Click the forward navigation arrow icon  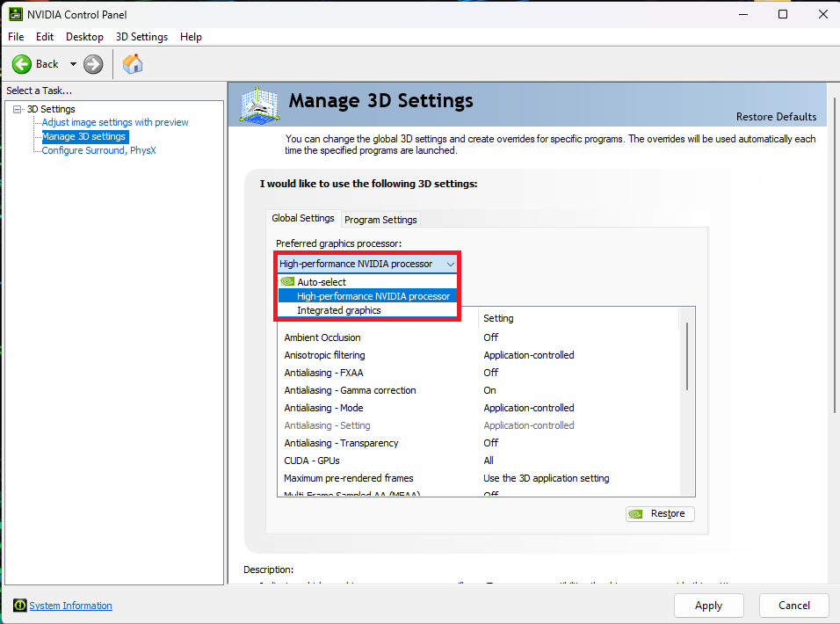point(91,63)
